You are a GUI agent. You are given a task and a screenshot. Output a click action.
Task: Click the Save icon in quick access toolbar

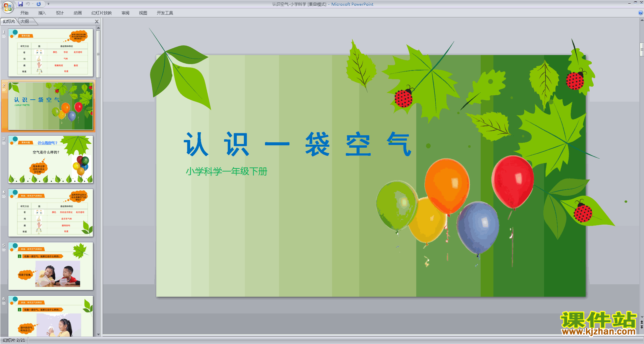(20, 4)
